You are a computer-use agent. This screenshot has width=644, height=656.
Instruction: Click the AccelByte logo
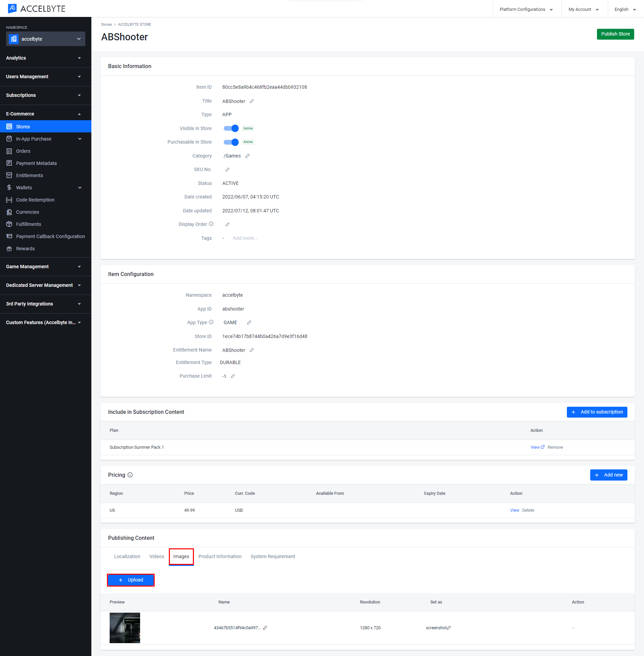37,8
